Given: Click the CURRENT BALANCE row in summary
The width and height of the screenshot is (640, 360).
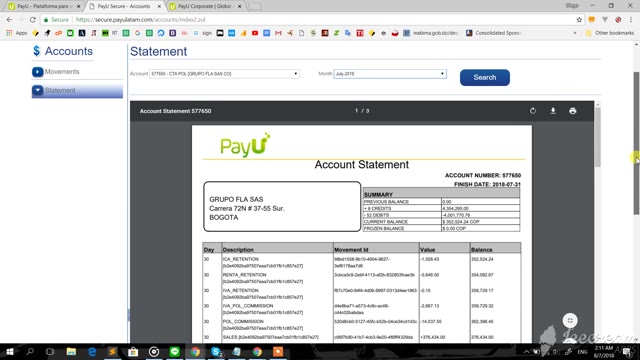Looking at the screenshot, I should click(x=441, y=222).
